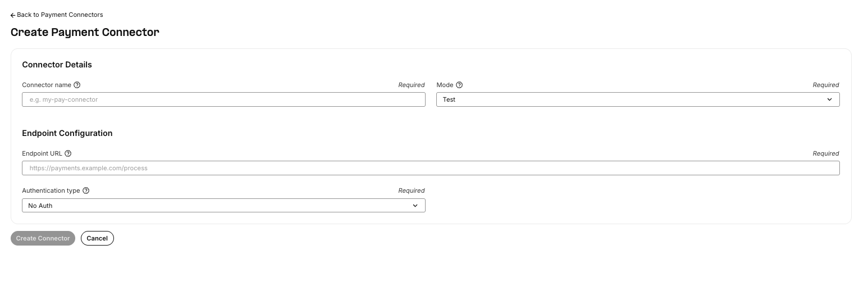Click the Cancel button
Image resolution: width=868 pixels, height=295 pixels.
pyautogui.click(x=97, y=238)
